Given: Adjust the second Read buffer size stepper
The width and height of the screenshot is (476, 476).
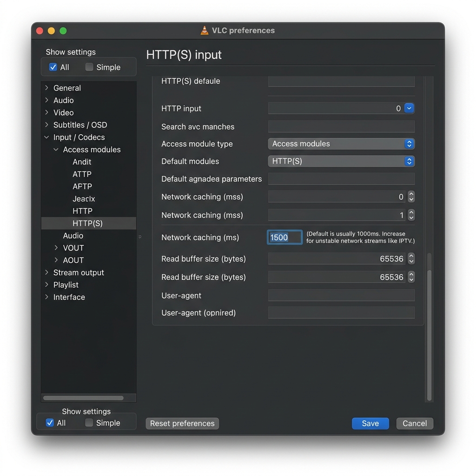Looking at the screenshot, I should [411, 277].
